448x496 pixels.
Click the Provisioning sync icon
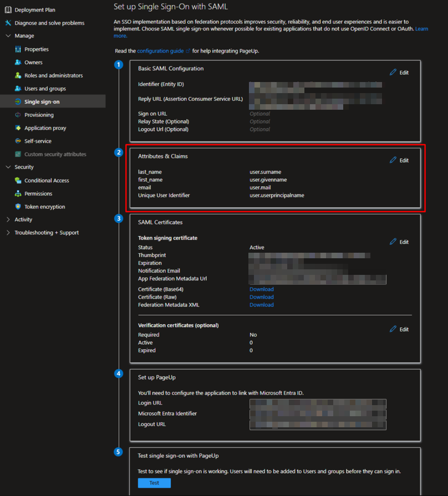click(18, 115)
